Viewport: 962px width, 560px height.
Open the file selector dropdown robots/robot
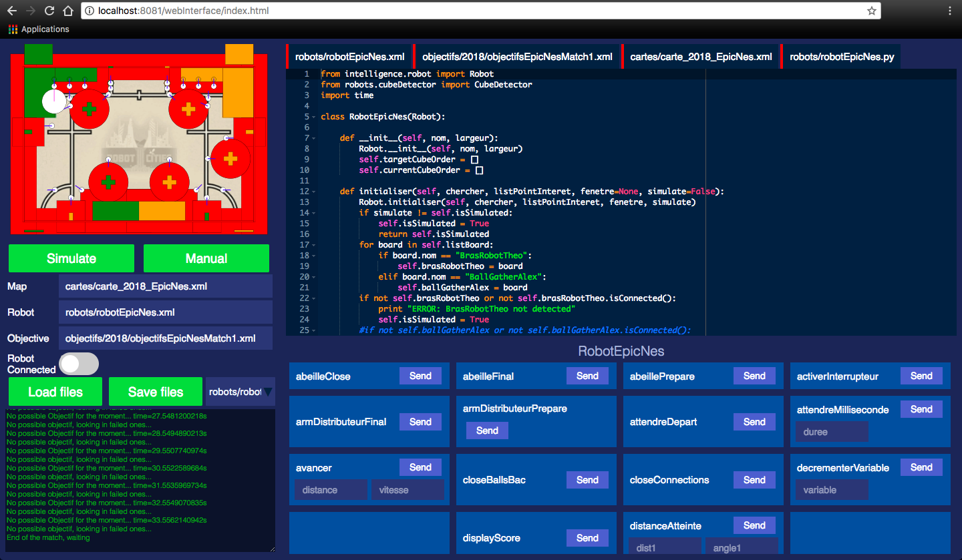tap(240, 392)
